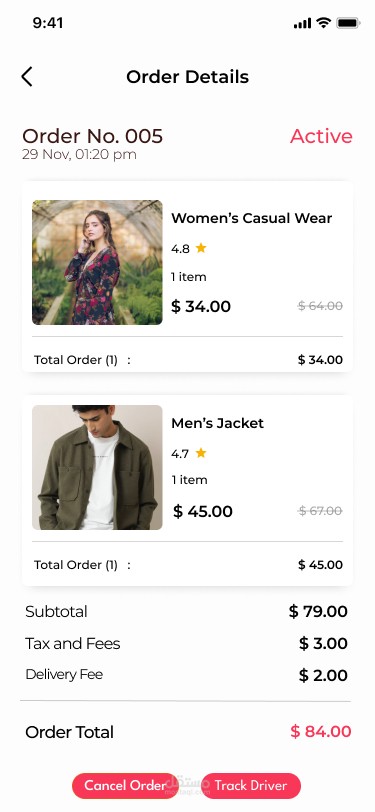
Task: Tap the Delivery Fee row label
Action: [64, 674]
